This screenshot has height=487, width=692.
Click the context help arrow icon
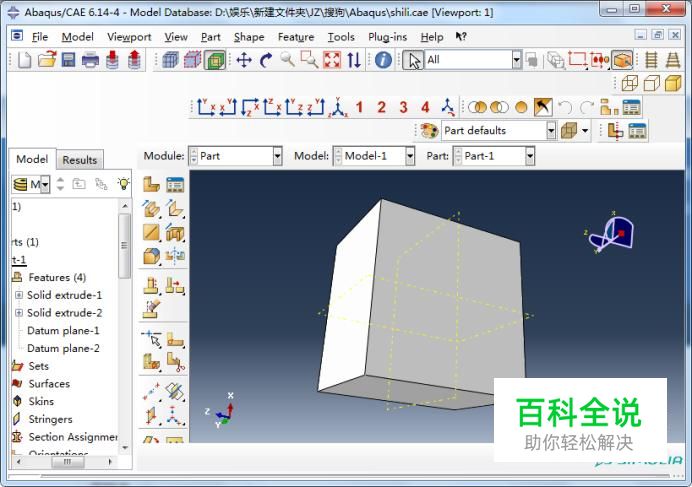click(461, 37)
